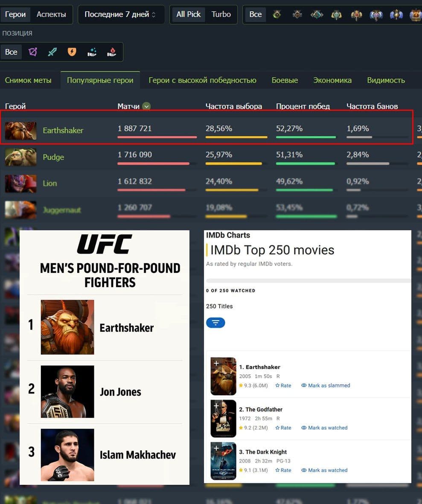Rate The Dark Knight
The height and width of the screenshot is (504, 422).
pos(283,470)
